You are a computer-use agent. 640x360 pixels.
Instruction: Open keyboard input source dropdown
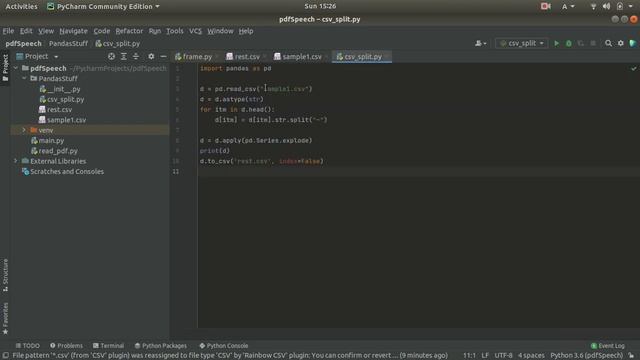568,7
